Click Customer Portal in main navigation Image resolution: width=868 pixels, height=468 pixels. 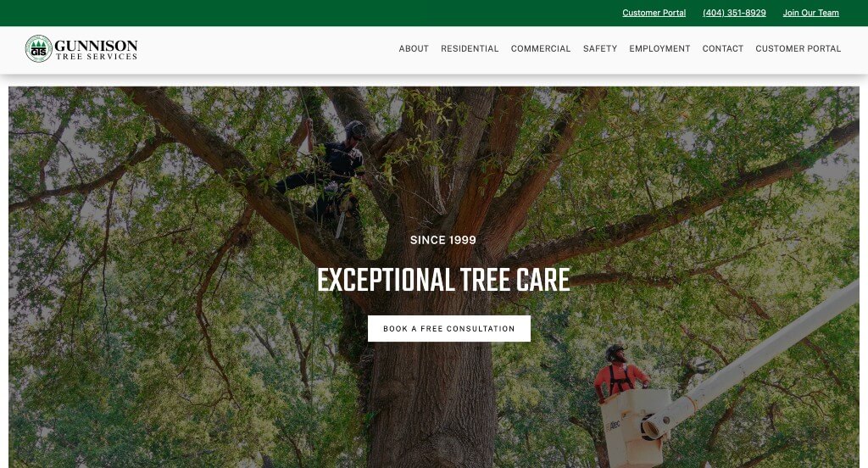pos(798,48)
